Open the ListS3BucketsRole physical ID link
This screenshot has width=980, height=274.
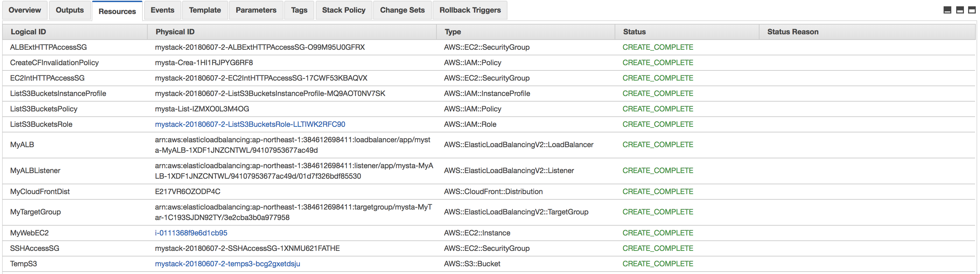250,124
